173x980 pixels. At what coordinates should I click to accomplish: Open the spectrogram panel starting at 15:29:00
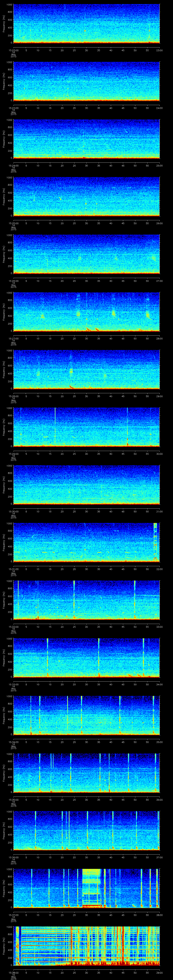[87, 427]
